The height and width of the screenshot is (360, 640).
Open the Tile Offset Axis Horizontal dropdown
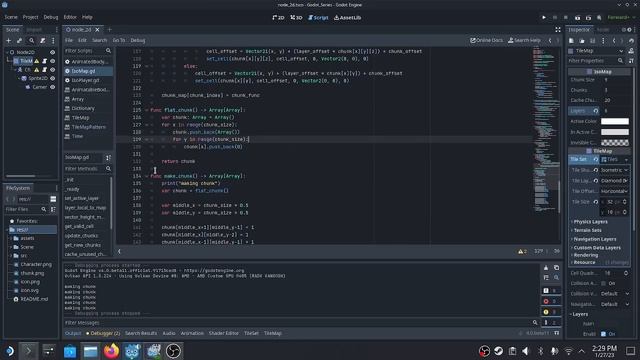click(615, 191)
